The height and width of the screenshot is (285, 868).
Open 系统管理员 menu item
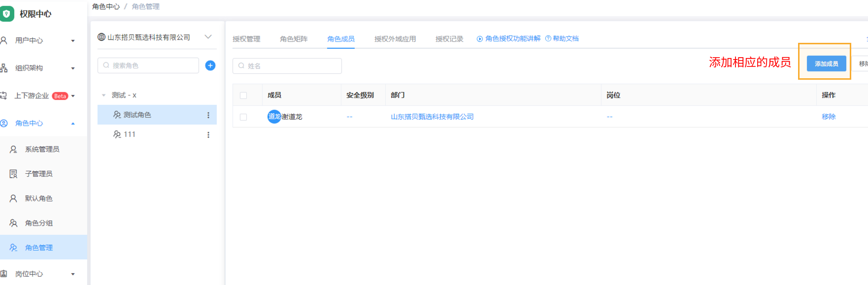[x=43, y=149]
